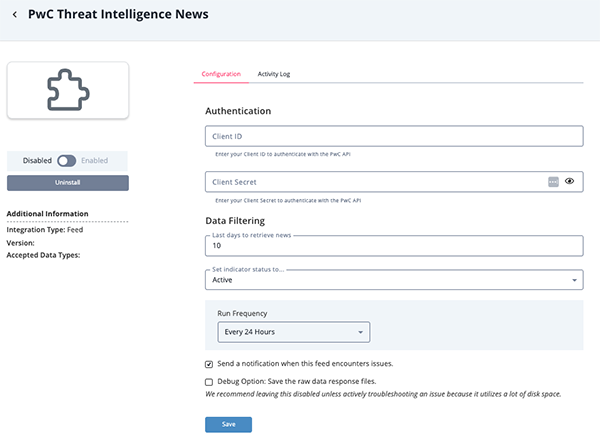The image size is (600, 439).
Task: Click the puzzle piece integration icon
Action: [68, 90]
